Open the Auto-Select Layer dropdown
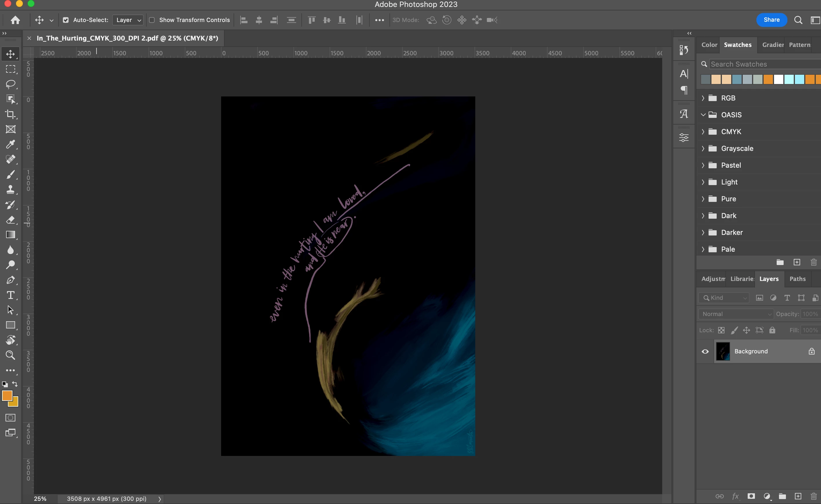 128,20
